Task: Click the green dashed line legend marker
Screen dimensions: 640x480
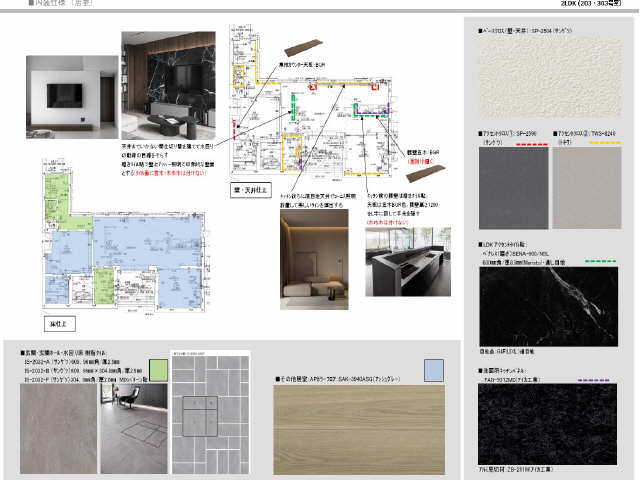Action: click(x=600, y=261)
